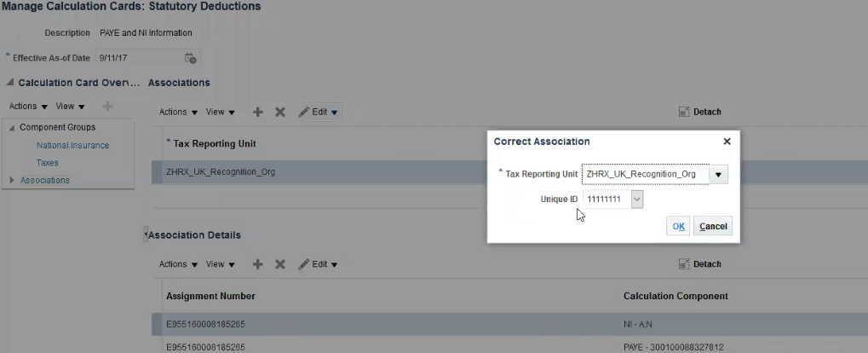Open the Effective As-of Date calendar picker
The height and width of the screenshot is (353, 868).
[191, 58]
